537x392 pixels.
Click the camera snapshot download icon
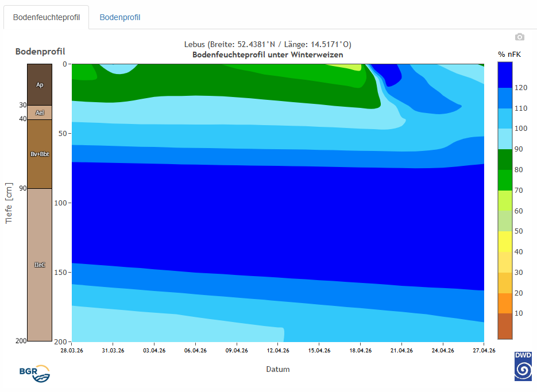coord(520,37)
